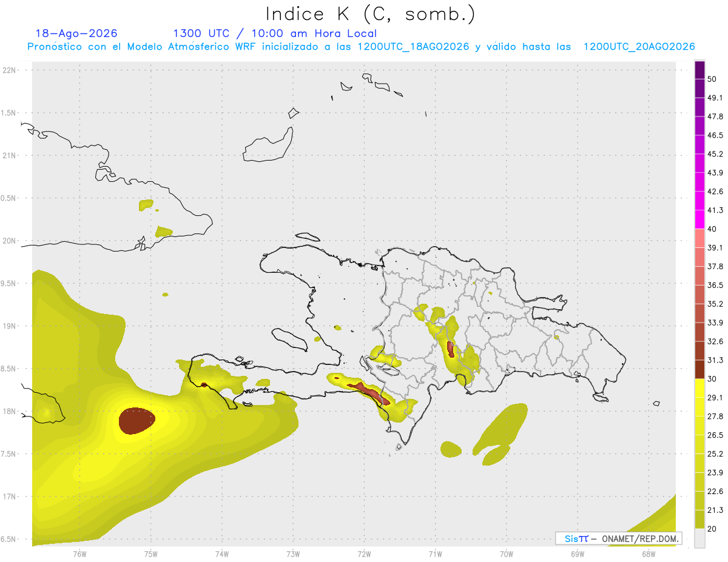The width and height of the screenshot is (728, 562).
Task: Pick the salmon legend band between 39.1 and 40
Action: pos(699,238)
